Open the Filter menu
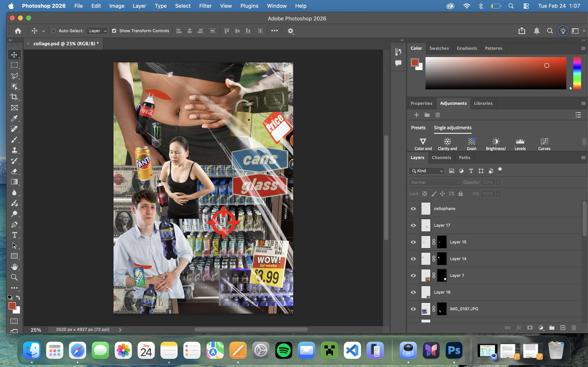588x367 pixels. pos(205,6)
